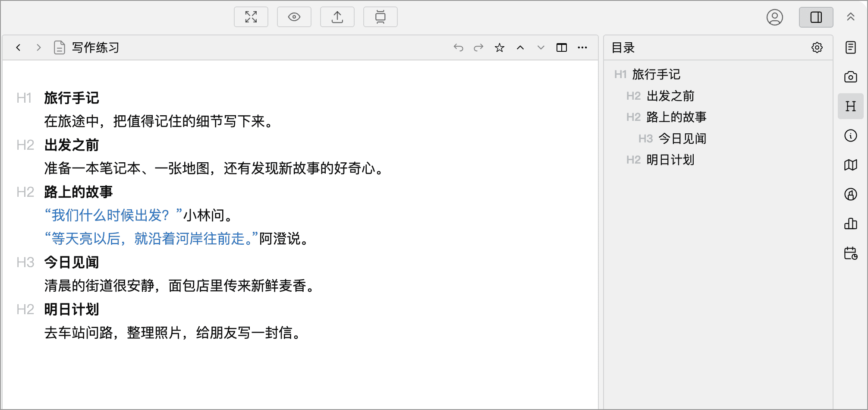Screen dimensions: 868x410
Task: Go forward with the right chevron
Action: coord(39,47)
